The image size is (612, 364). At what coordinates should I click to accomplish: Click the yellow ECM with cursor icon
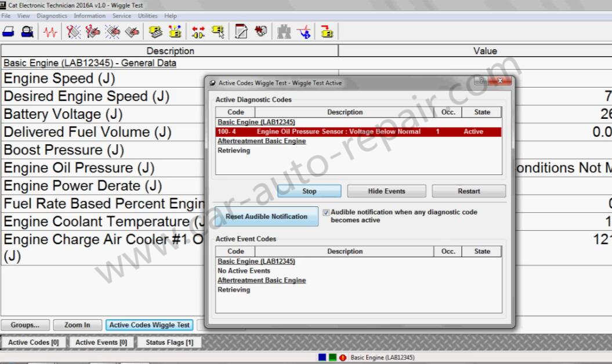[218, 32]
